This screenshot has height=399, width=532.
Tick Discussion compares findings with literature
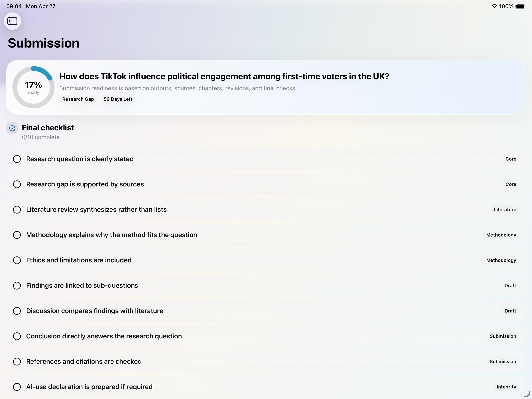point(17,311)
